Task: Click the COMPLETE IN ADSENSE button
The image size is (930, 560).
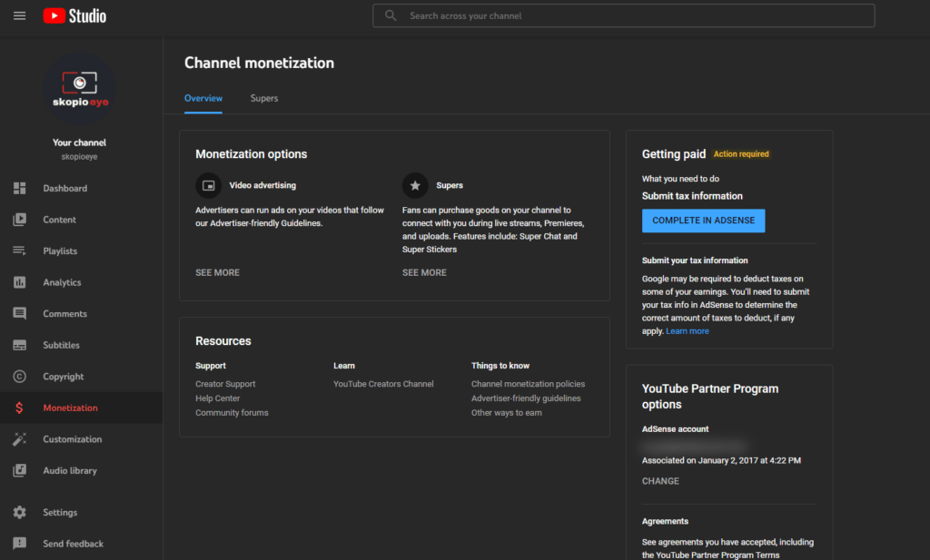Action: click(x=703, y=221)
